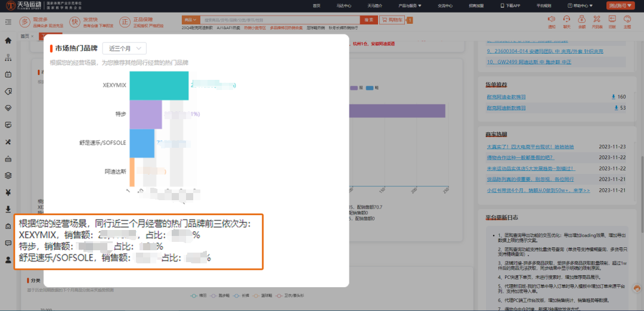Open 首页 in top navigation
Image resolution: width=644 pixels, height=311 pixels.
(x=316, y=6)
